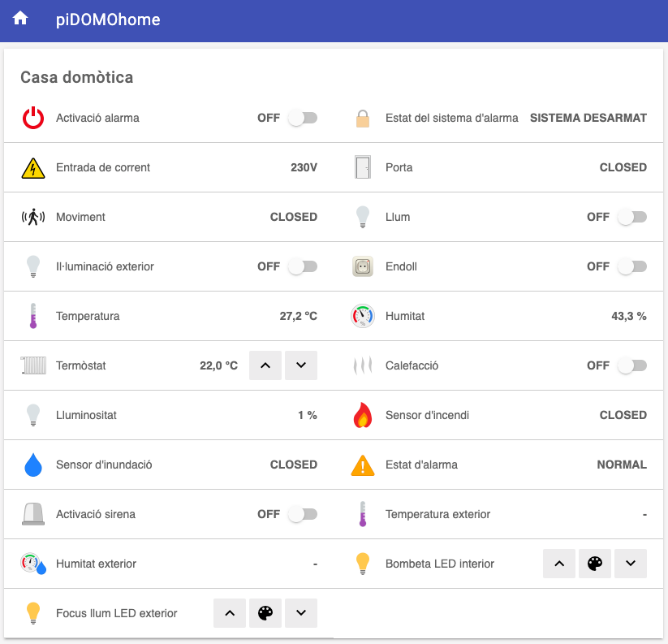The image size is (668, 644).
Task: Toggle the Calefacció heating switch
Action: click(631, 366)
